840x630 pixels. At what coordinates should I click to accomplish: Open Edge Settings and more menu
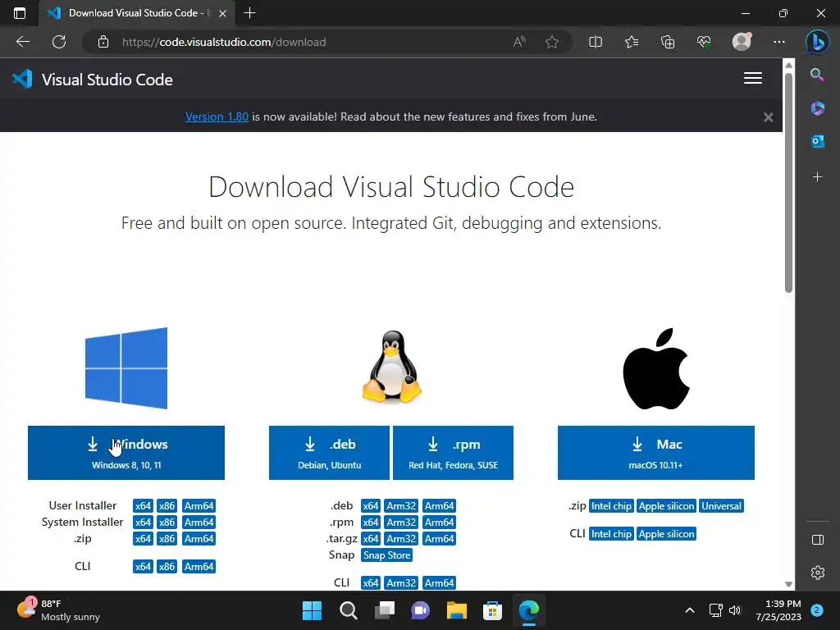779,42
